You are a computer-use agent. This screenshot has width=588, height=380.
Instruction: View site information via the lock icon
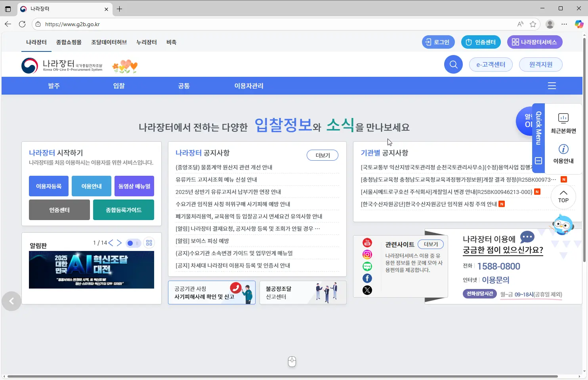point(38,24)
